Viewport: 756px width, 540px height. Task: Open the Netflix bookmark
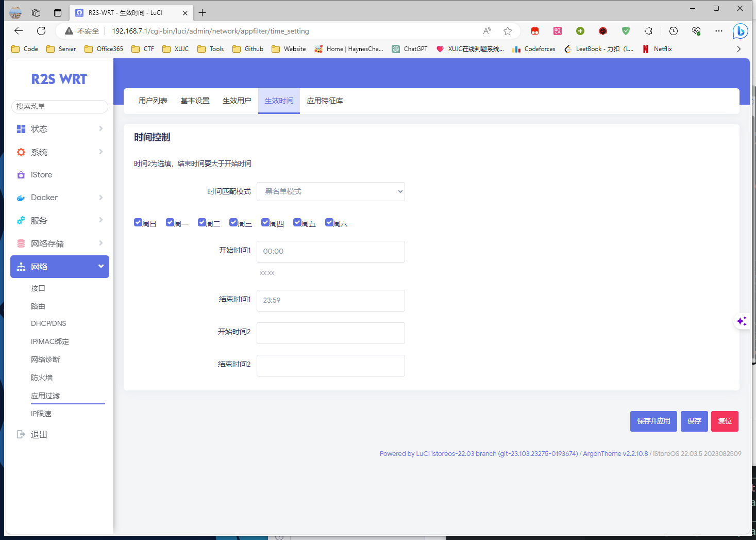click(657, 49)
